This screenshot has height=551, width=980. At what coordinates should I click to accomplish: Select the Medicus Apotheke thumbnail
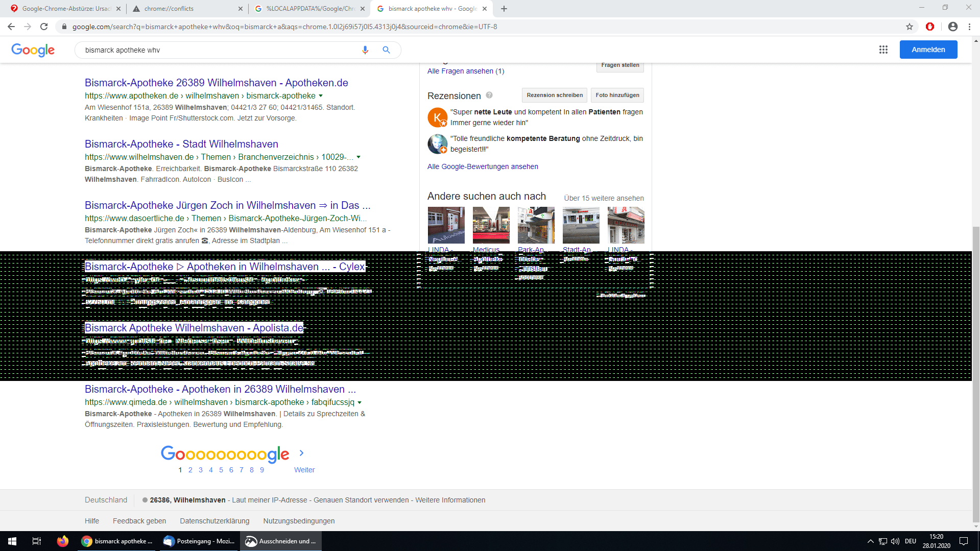[x=491, y=225]
